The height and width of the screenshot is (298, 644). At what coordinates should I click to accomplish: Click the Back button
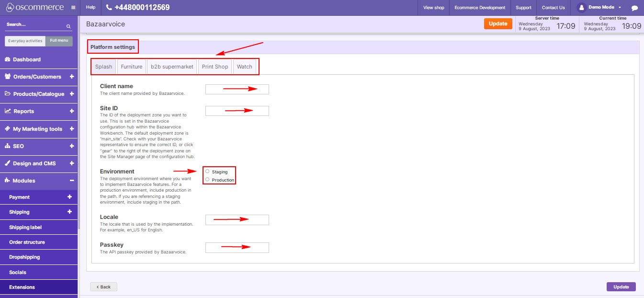[x=103, y=287]
